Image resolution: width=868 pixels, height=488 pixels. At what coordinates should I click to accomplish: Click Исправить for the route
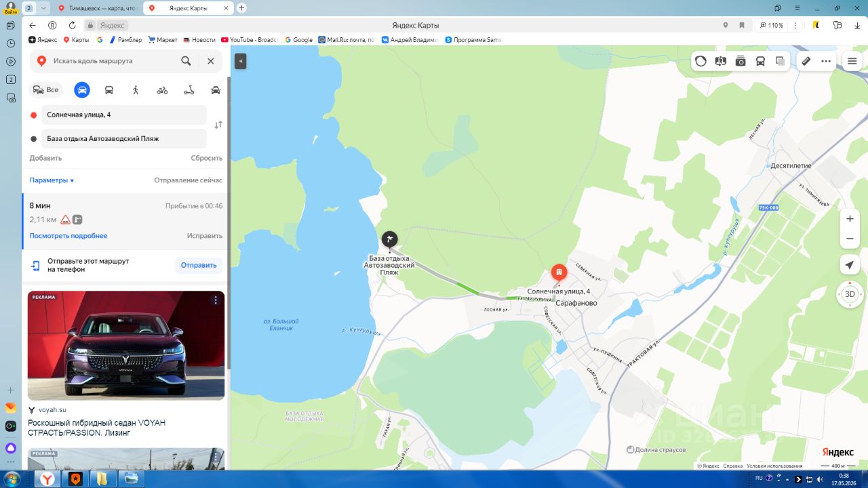click(205, 236)
